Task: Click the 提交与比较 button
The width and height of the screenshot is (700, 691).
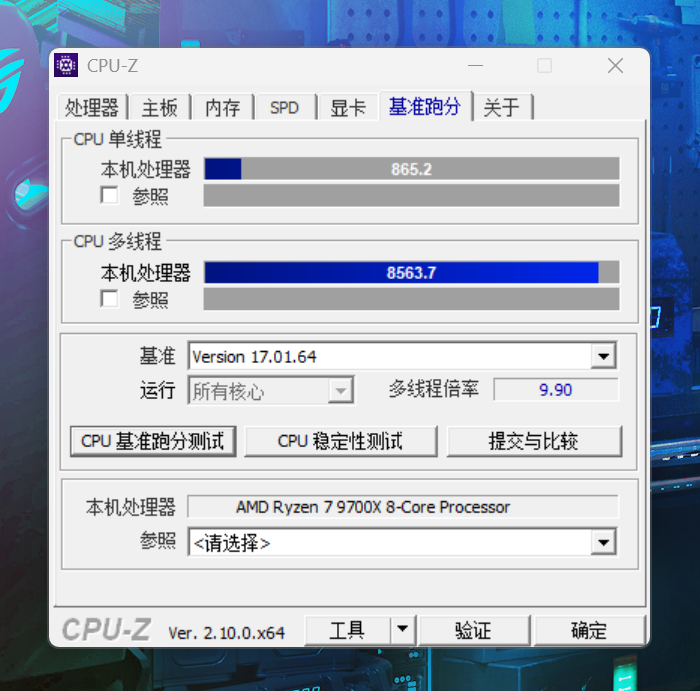Action: [x=534, y=441]
